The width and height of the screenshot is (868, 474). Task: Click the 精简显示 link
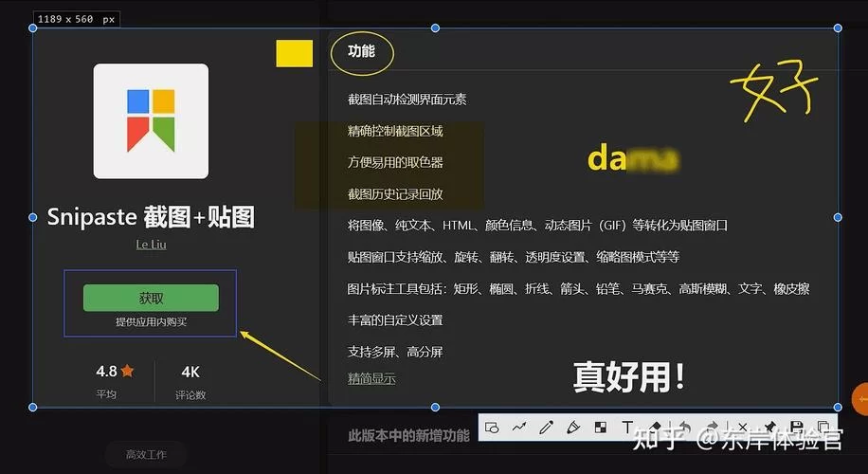371,379
